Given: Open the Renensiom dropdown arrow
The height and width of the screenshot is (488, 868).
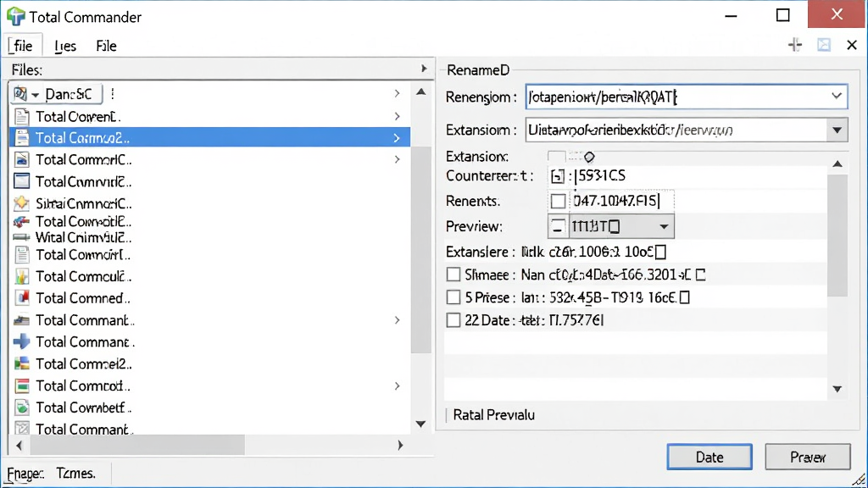Looking at the screenshot, I should pos(837,97).
